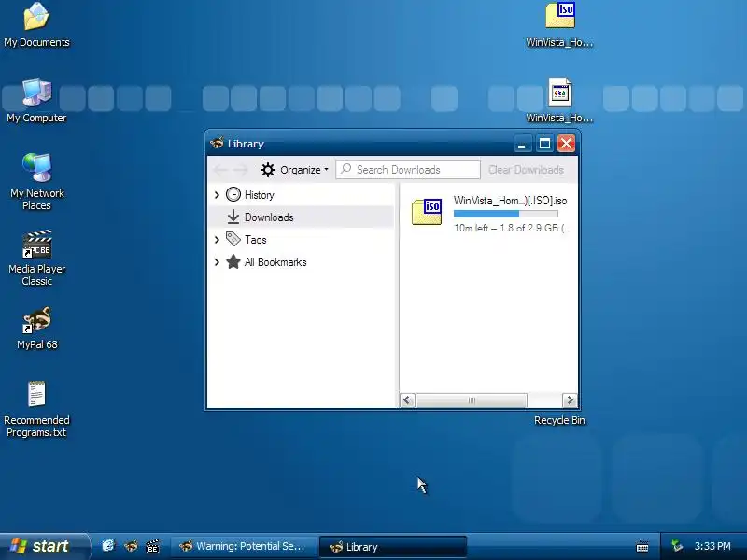Focus the Search Downloads input field

coord(408,170)
